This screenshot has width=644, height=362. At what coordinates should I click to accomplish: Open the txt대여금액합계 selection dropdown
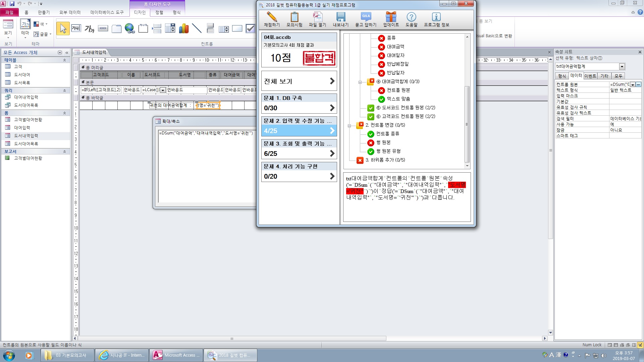(622, 67)
